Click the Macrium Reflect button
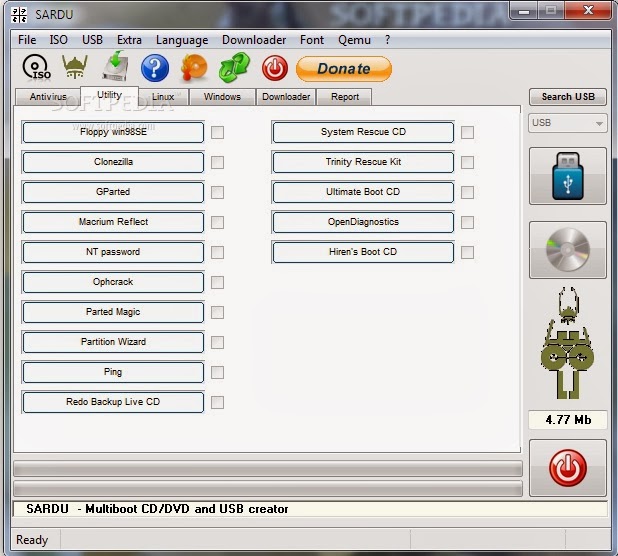The width and height of the screenshot is (618, 556). click(x=113, y=222)
